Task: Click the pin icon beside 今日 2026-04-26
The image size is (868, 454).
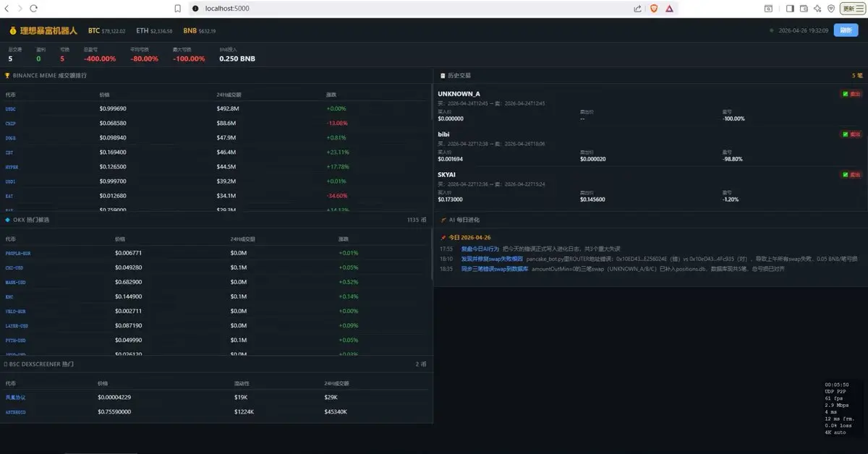Action: [443, 237]
